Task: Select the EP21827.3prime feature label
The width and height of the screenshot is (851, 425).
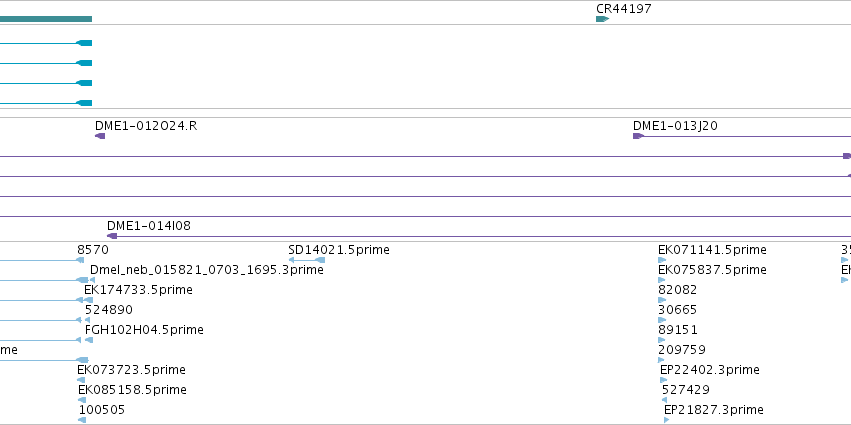Action: [714, 410]
